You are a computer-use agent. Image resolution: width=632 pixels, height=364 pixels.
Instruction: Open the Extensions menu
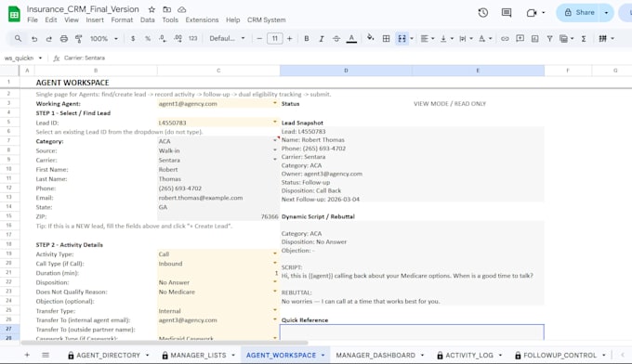pos(202,19)
